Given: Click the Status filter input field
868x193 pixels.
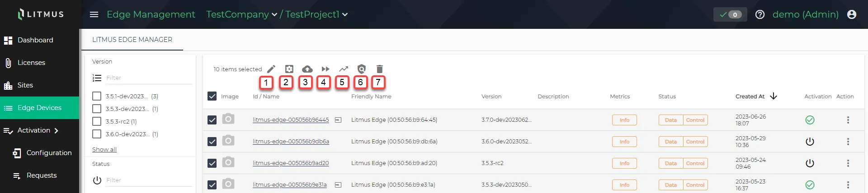Looking at the screenshot, I should [x=149, y=180].
